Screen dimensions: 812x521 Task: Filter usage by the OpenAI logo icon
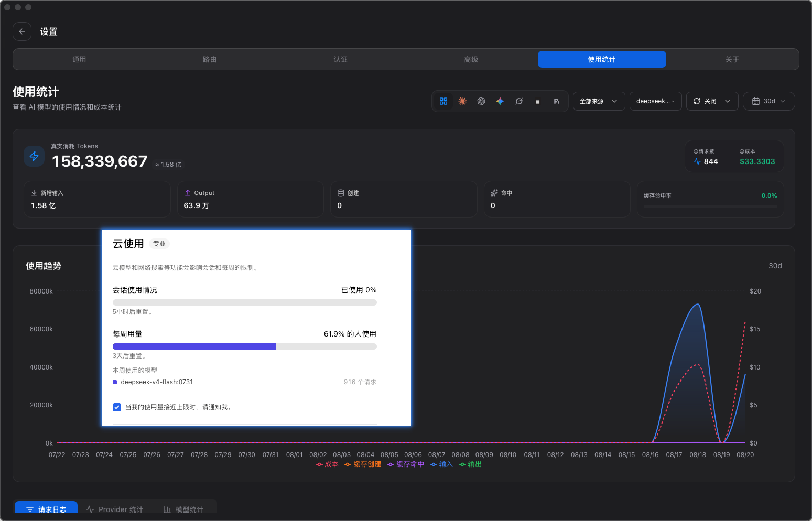pyautogui.click(x=481, y=101)
